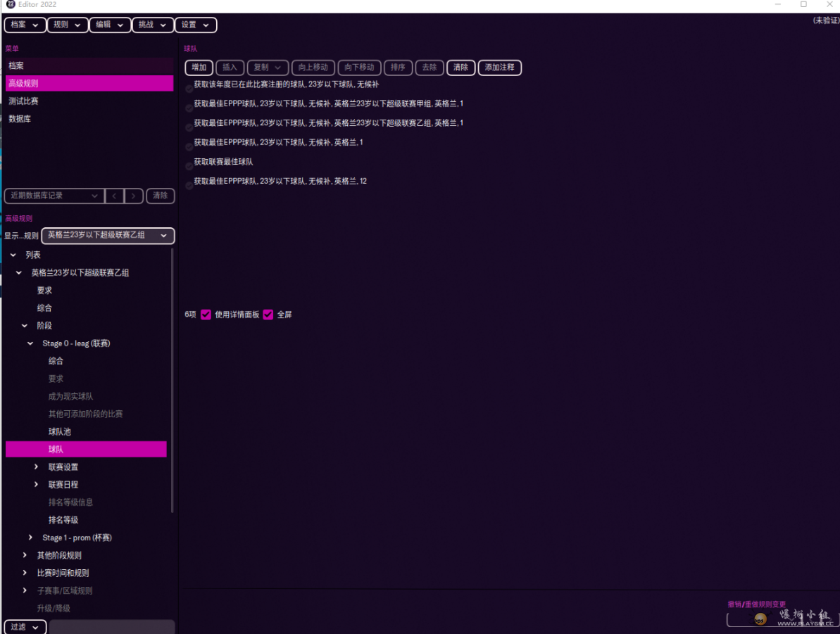Click the 向下移动 button

click(360, 68)
